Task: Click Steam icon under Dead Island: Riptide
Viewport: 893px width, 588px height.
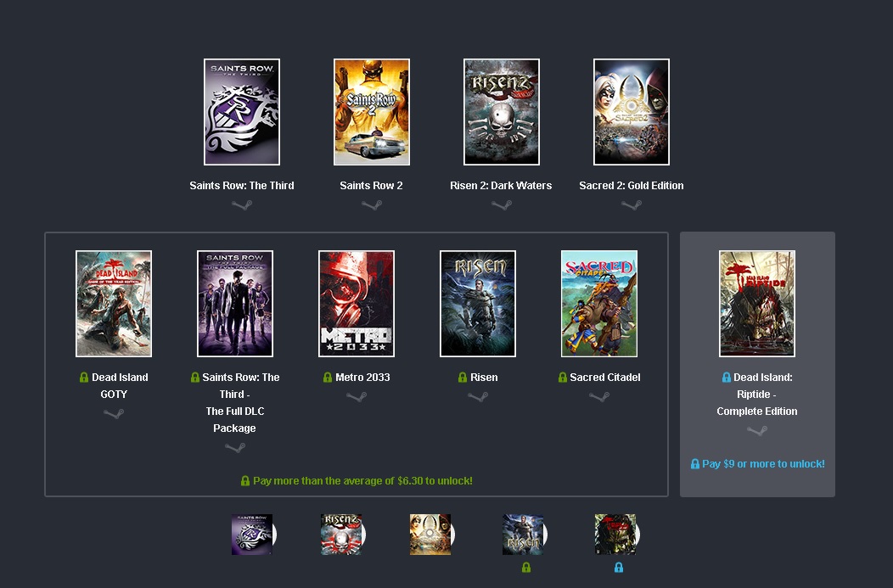Action: (x=757, y=431)
